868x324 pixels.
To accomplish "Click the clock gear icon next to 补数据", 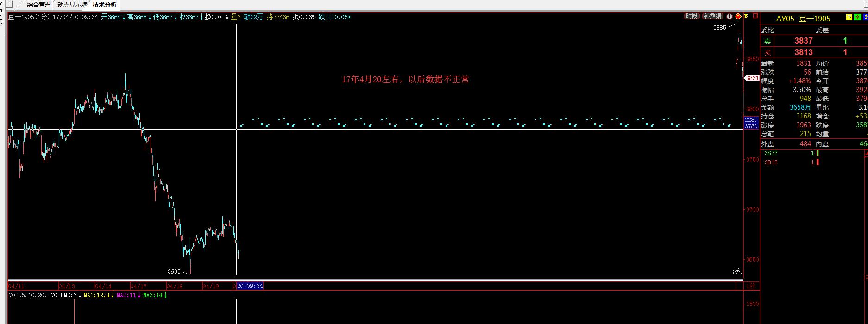I will [730, 16].
